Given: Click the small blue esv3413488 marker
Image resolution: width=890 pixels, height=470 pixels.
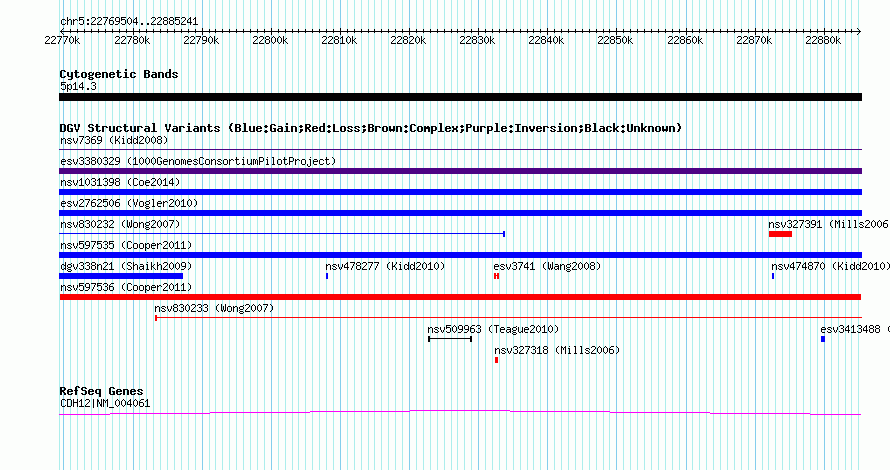Looking at the screenshot, I should 823,339.
